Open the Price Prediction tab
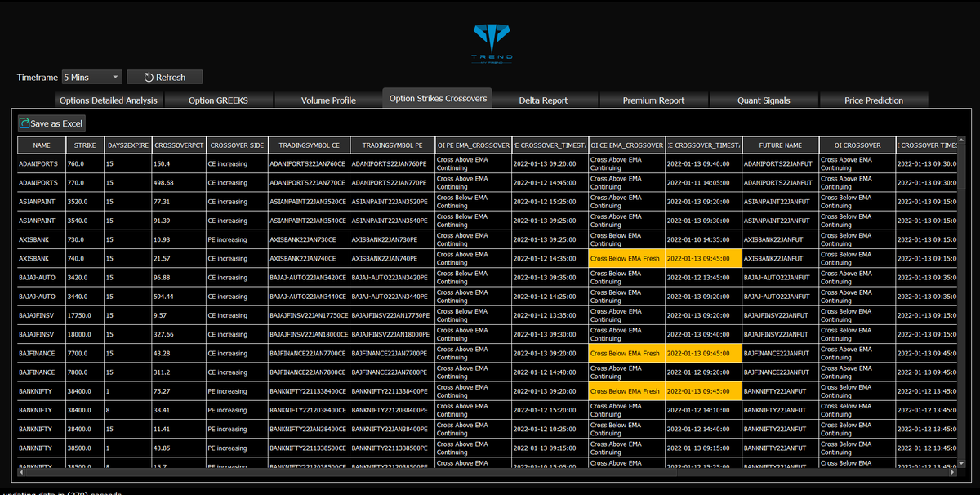980x495 pixels. pos(874,100)
